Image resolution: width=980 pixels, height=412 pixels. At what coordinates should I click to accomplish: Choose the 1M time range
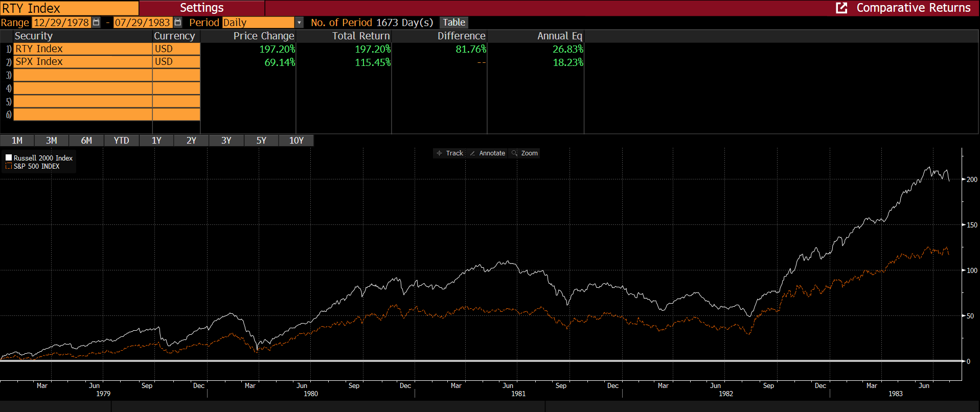[x=17, y=141]
